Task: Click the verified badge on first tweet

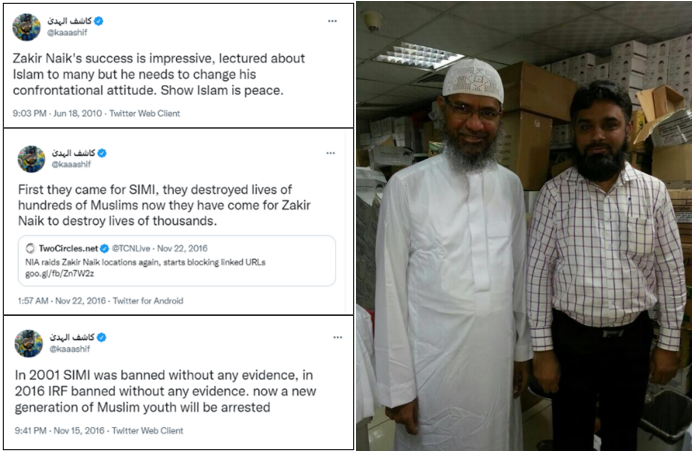Action: pyautogui.click(x=99, y=21)
